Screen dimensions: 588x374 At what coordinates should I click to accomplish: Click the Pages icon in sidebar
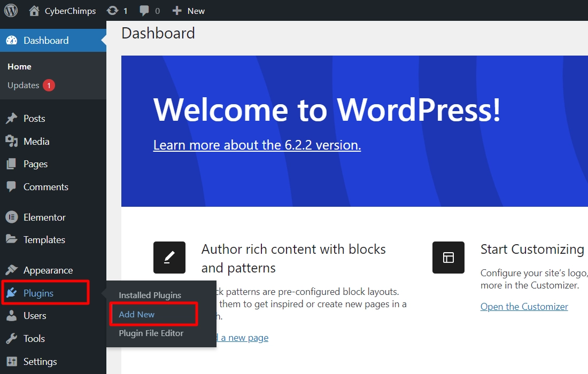[12, 164]
